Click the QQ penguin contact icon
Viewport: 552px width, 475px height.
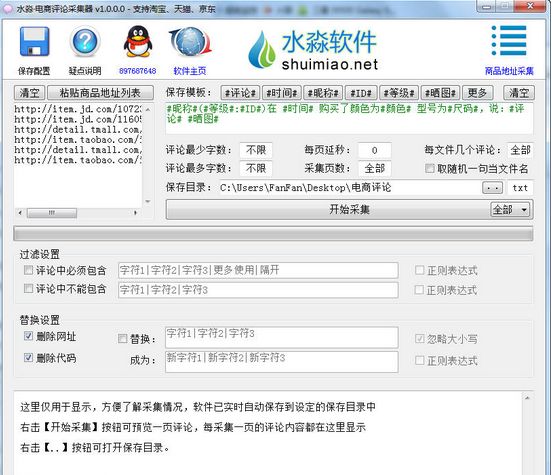tap(138, 41)
